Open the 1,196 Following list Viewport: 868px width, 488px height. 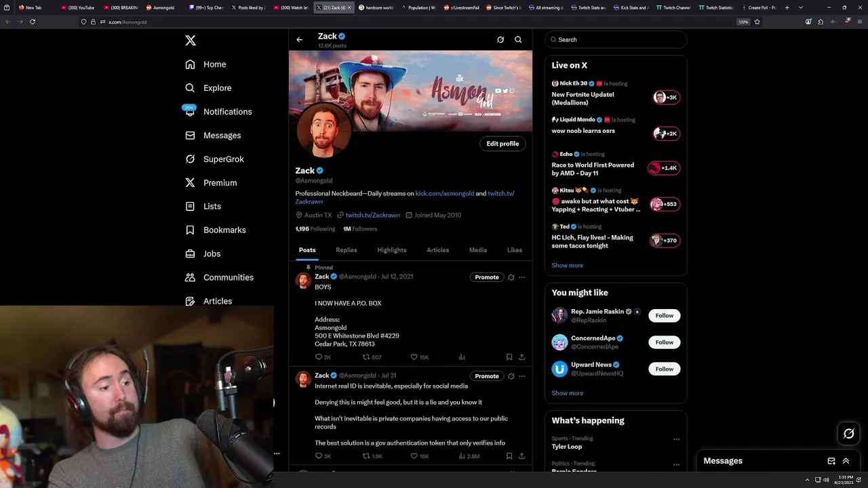(315, 229)
